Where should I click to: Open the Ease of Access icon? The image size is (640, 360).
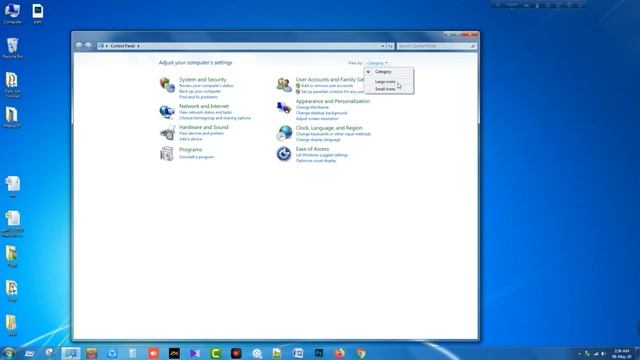click(x=284, y=154)
